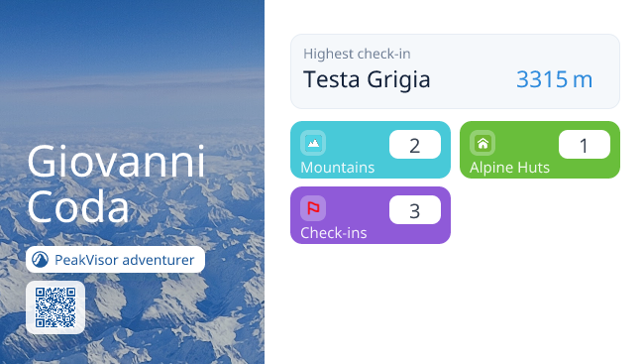Click the 3315 m elevation value
This screenshot has height=364, width=644.
click(x=555, y=79)
